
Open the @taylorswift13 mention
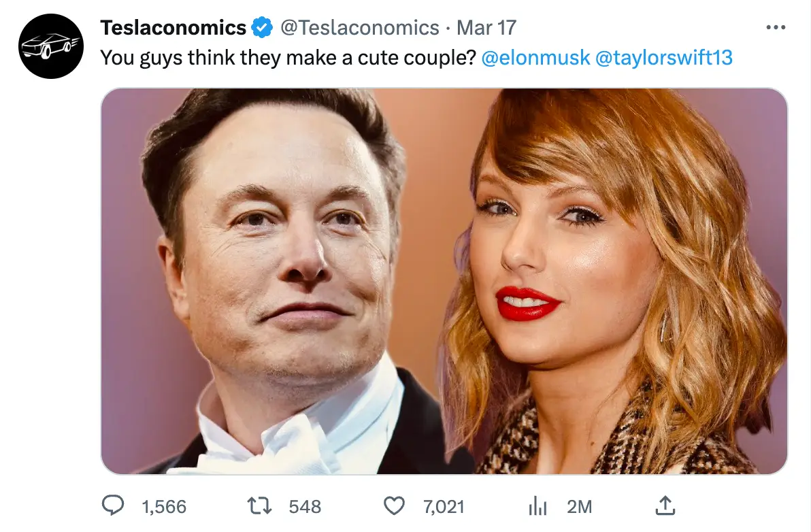pyautogui.click(x=664, y=57)
